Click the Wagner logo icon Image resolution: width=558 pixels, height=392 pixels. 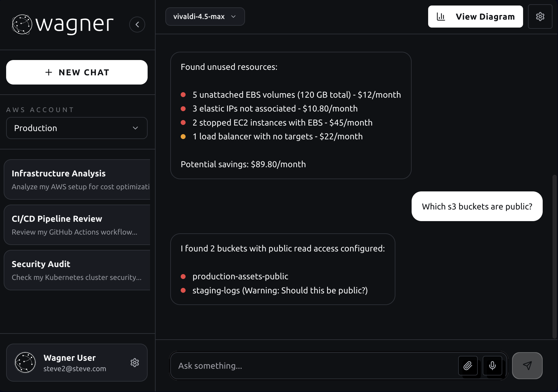pos(22,24)
